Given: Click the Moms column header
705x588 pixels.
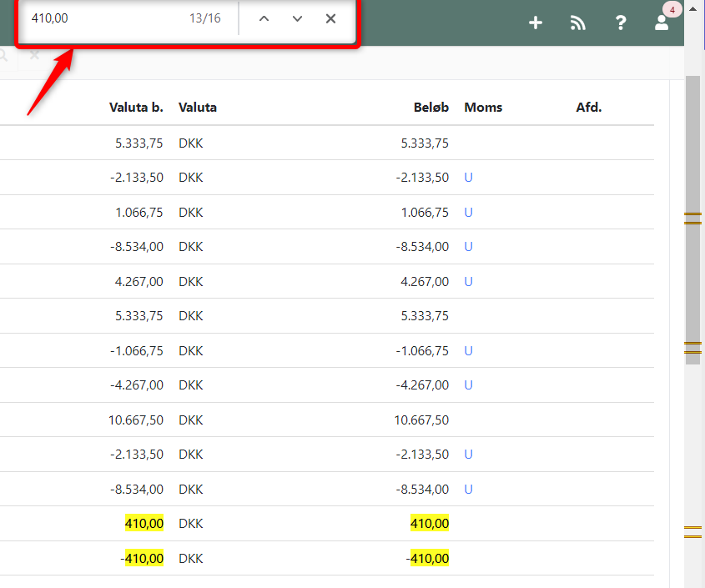Looking at the screenshot, I should click(x=483, y=108).
